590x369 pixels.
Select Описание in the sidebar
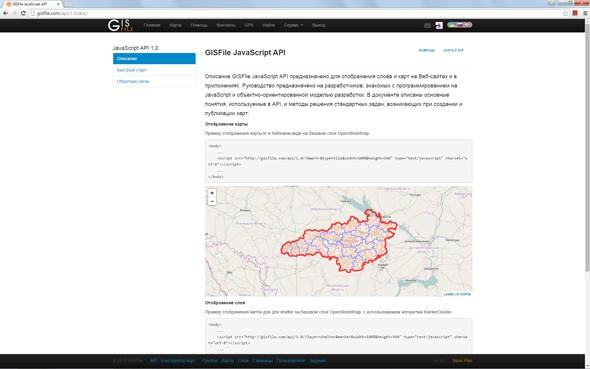pos(154,59)
